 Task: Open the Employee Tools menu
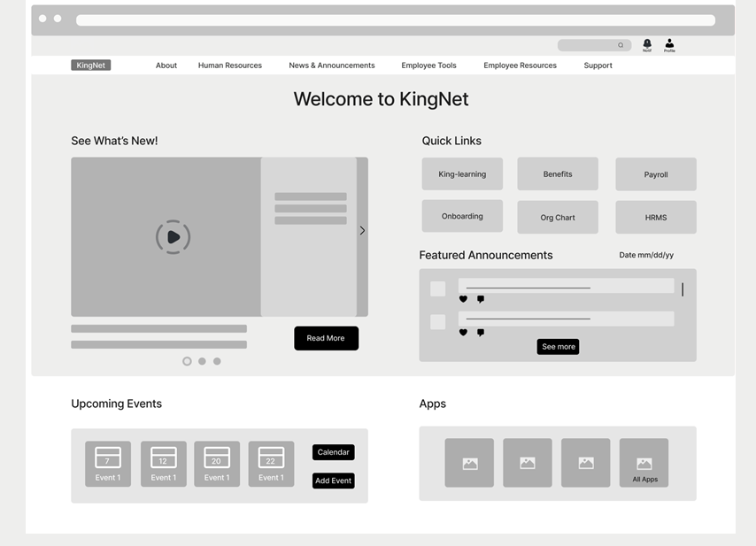428,65
